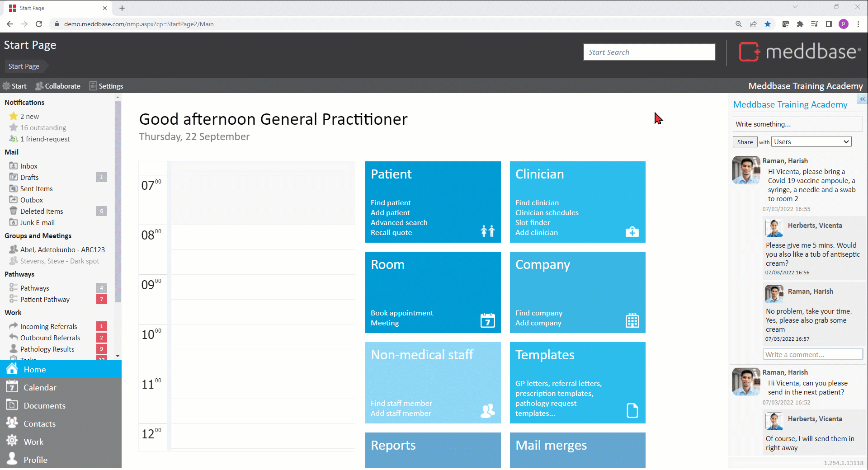Screen dimensions: 868x470
Task: Click the Non-medical staff people icon
Action: [487, 410]
